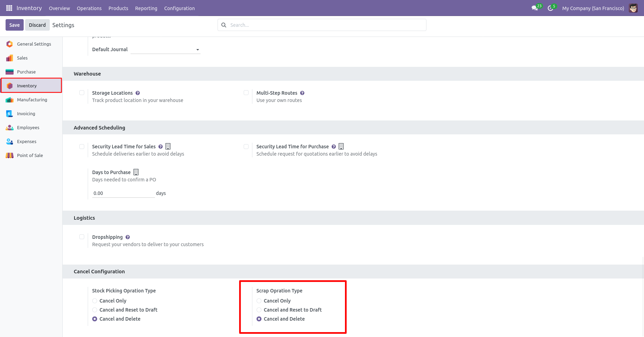Screen dimensions: 644x337
Task: Click help icon beside Security Lead Time for Purchase
Action: tap(333, 147)
